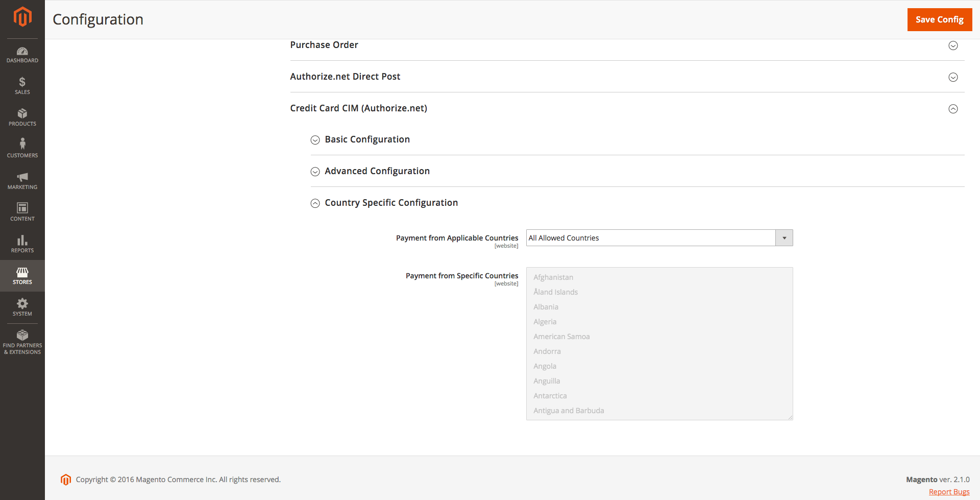Open the Reports bar chart icon
The height and width of the screenshot is (500, 980).
[22, 244]
